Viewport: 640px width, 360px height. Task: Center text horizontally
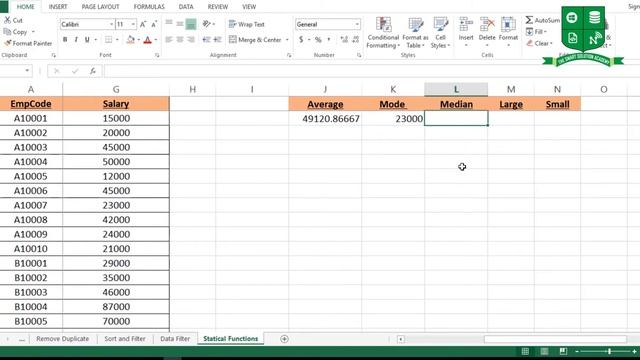[180, 40]
